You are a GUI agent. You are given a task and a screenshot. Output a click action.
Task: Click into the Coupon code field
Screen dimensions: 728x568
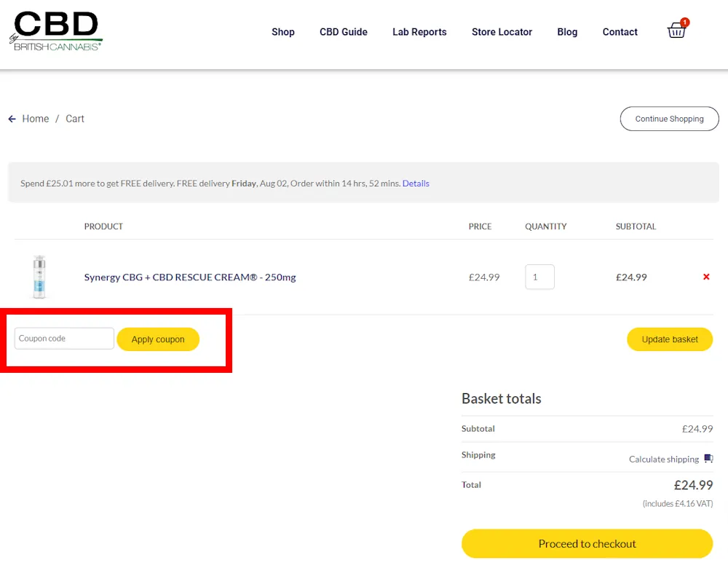tap(64, 339)
